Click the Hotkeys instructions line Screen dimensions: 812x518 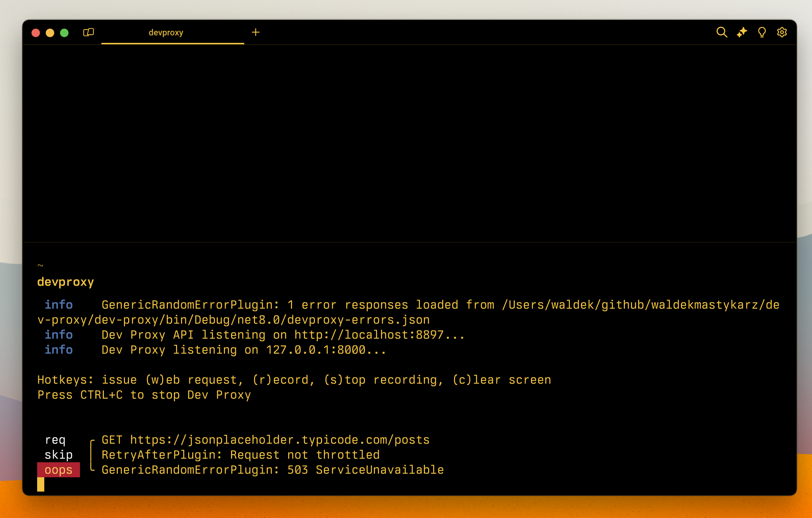pyautogui.click(x=294, y=379)
